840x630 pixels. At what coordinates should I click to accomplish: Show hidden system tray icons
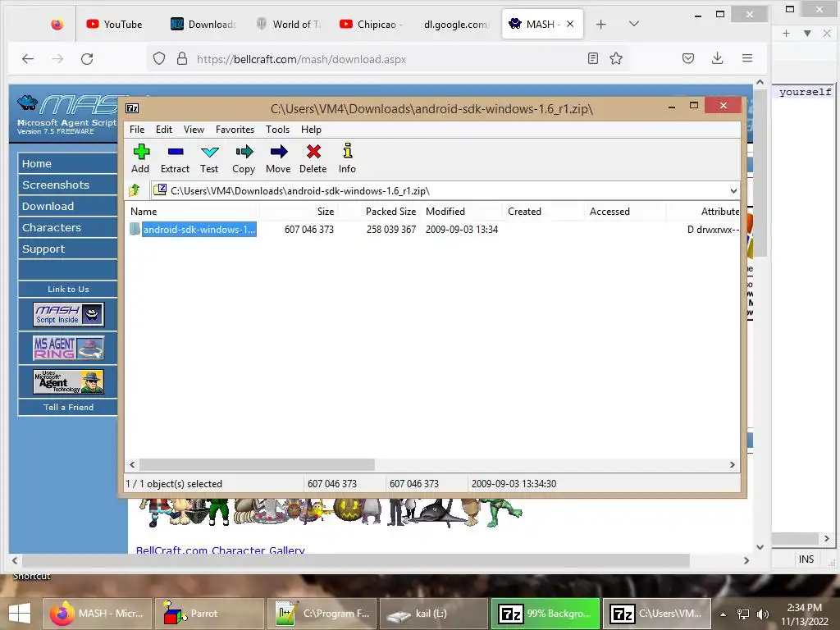724,614
